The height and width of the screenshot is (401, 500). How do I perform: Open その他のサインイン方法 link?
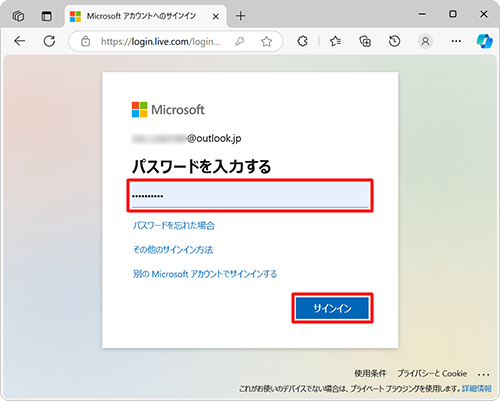[173, 250]
